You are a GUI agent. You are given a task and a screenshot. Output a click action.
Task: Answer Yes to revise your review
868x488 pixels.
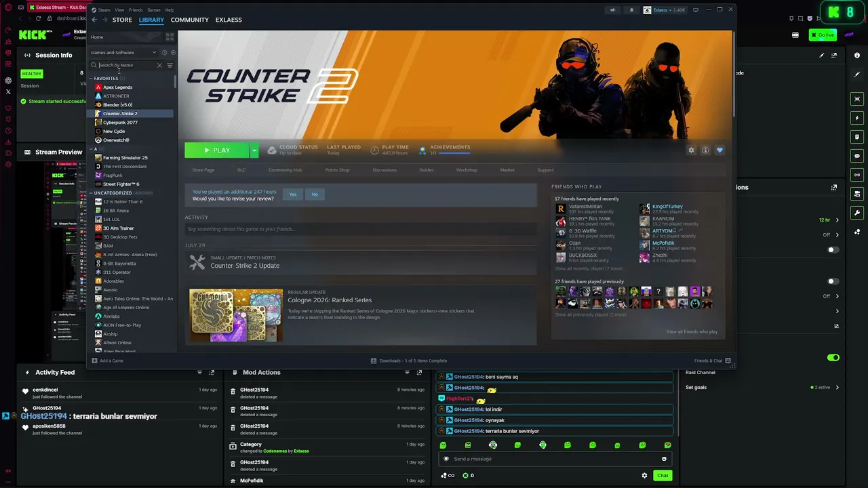point(293,195)
